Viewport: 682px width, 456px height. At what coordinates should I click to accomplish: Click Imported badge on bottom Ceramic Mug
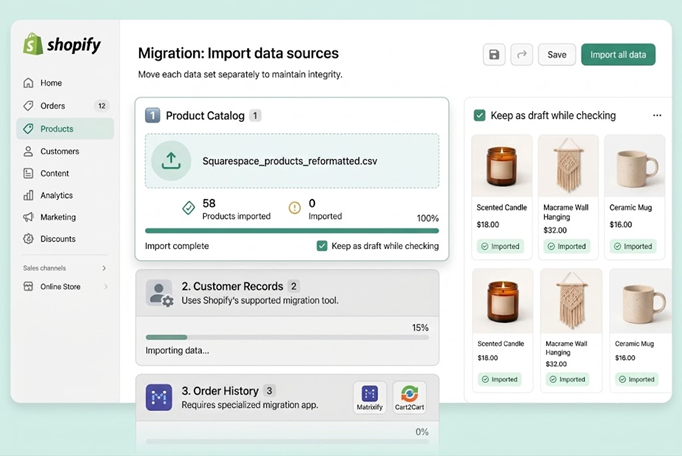tap(636, 379)
